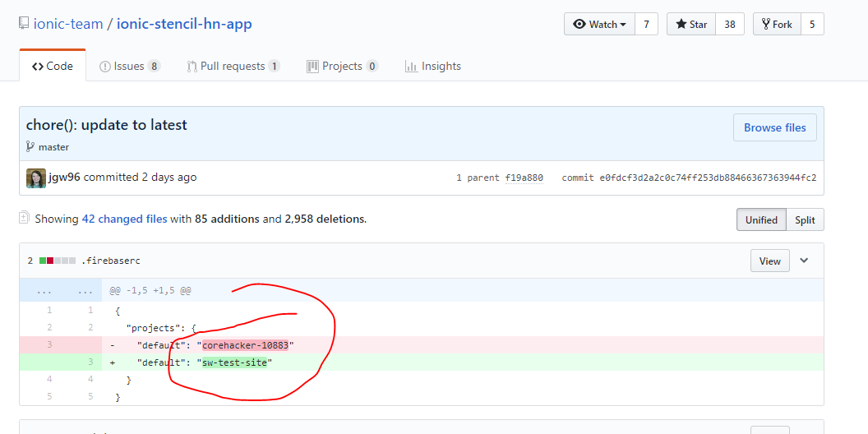
Task: Click the Issues count badge 8
Action: click(154, 67)
